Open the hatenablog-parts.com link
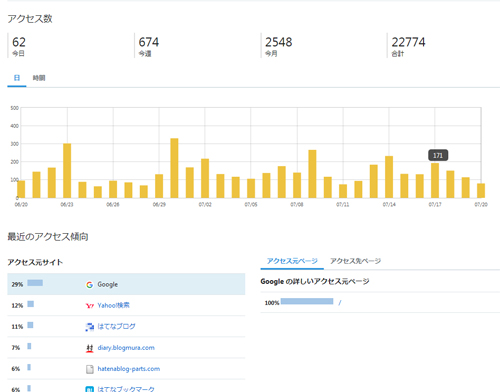Screen dimensions: 500x392 pyautogui.click(x=129, y=369)
